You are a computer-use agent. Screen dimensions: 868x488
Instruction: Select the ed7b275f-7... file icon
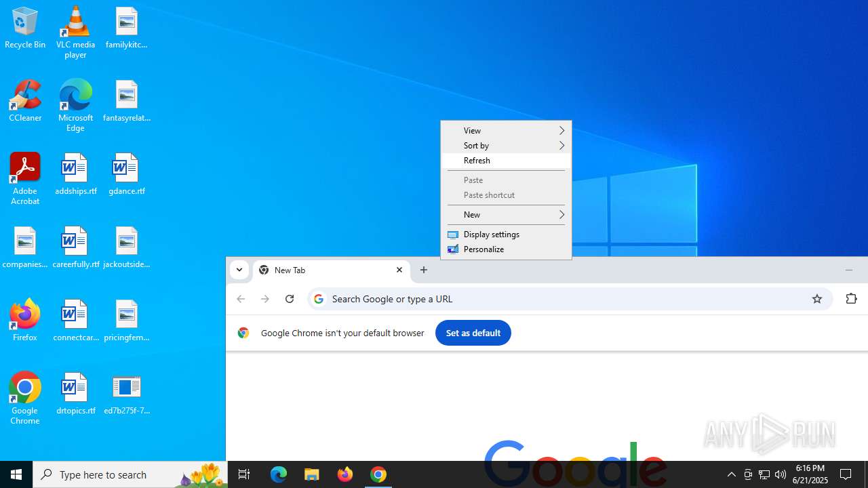[126, 394]
